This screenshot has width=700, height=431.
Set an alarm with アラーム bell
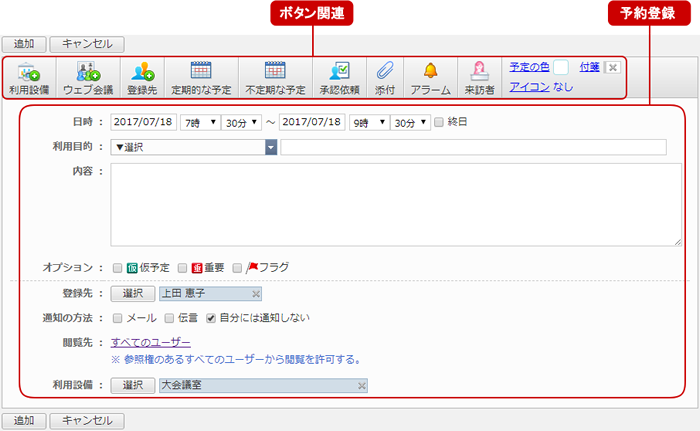[430, 78]
